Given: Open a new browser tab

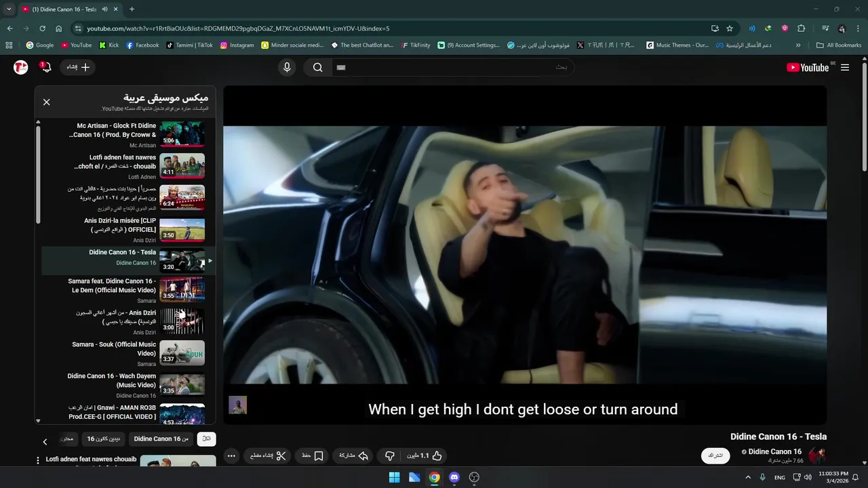Looking at the screenshot, I should pos(132,9).
